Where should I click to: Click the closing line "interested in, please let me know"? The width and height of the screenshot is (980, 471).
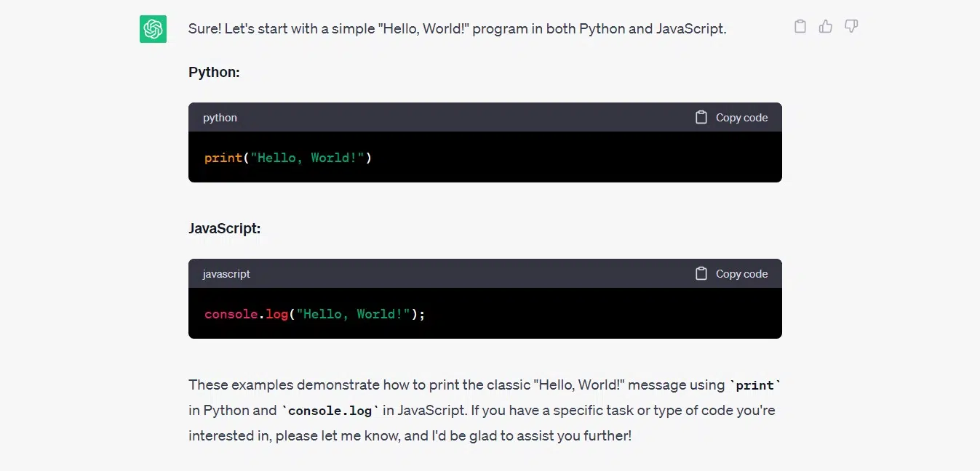(x=410, y=436)
